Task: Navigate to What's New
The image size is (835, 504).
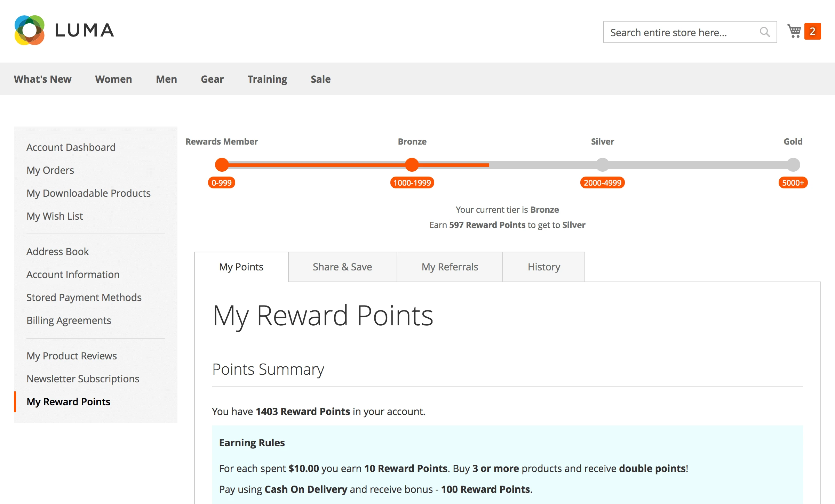Action: tap(43, 79)
